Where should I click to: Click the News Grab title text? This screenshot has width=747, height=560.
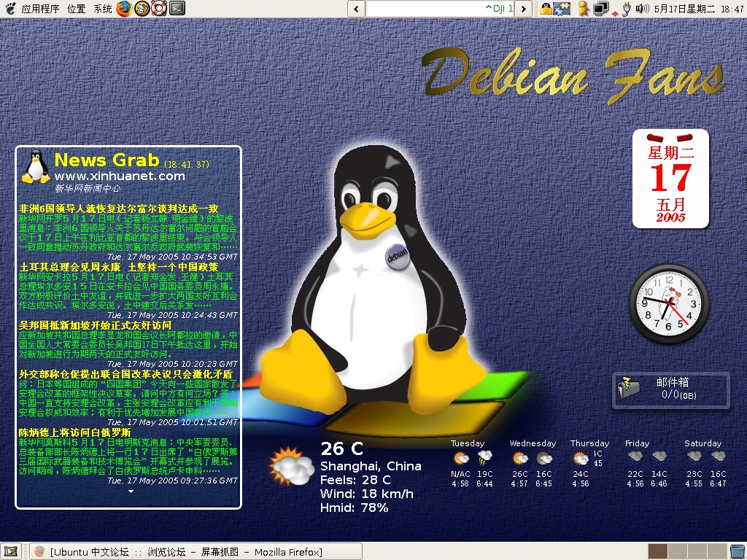click(x=107, y=160)
